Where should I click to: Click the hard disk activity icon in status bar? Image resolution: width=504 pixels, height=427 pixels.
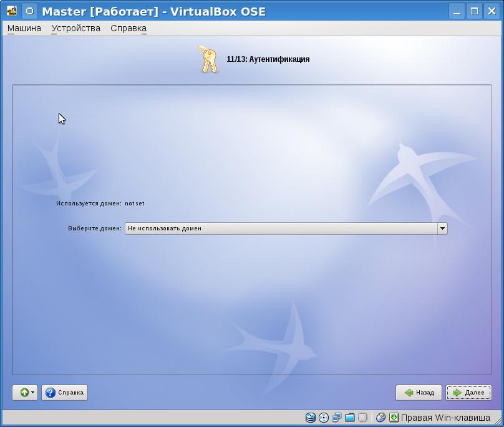coord(311,418)
